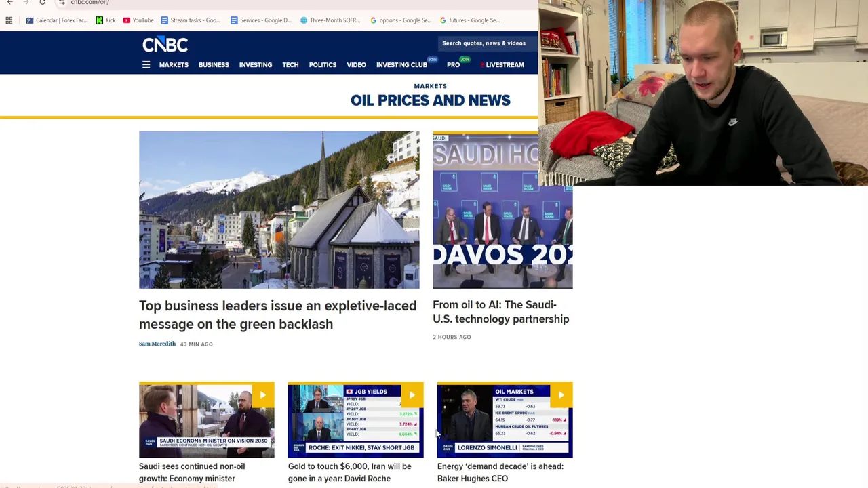Play the Saudi Economy Minister video icon
Screen dimensions: 868x488
coord(262,395)
